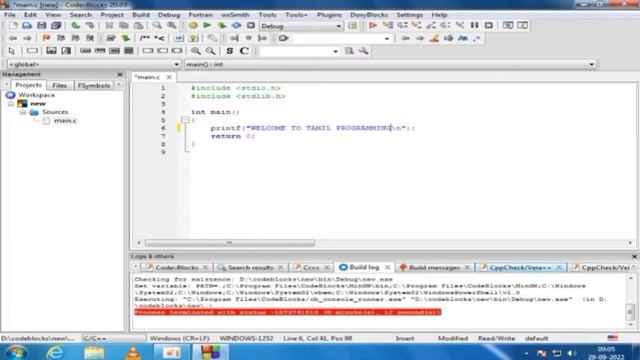Open the Debug menu
This screenshot has height=360, width=640.
[169, 15]
